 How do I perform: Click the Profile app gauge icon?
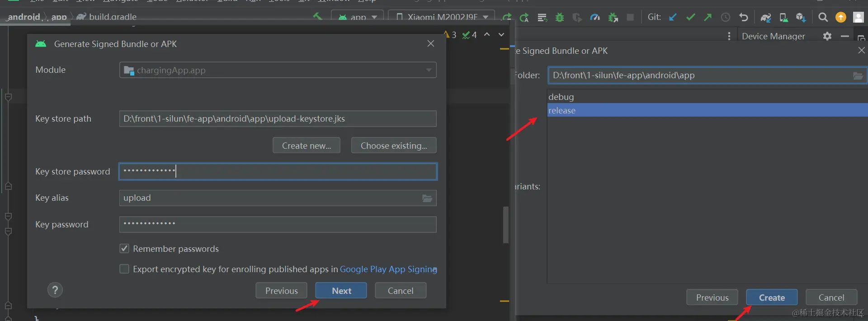point(595,17)
